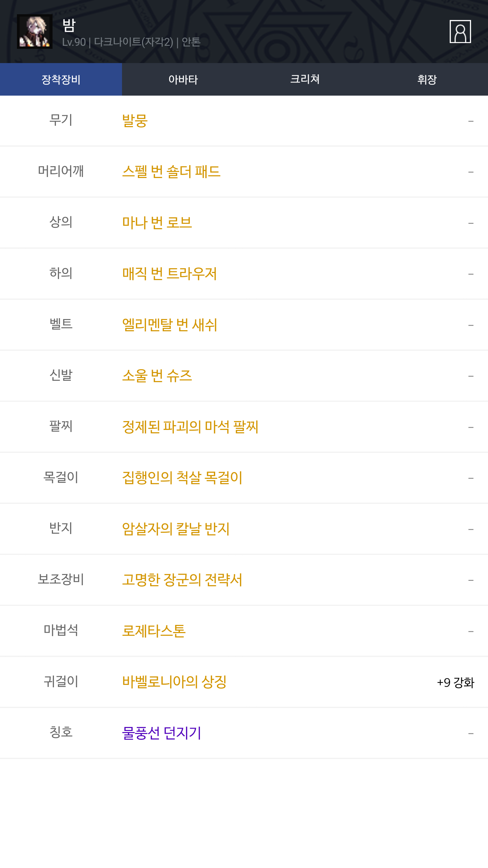Select the 휘장 tab
488x868 pixels.
tap(427, 80)
